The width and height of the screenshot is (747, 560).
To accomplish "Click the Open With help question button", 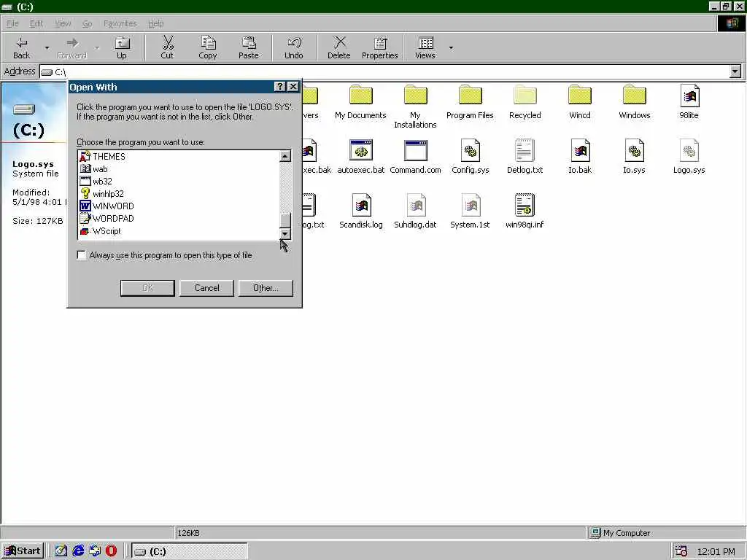I will tap(279, 87).
